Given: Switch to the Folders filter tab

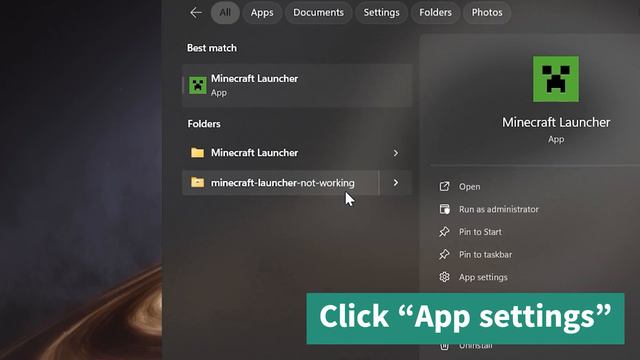Looking at the screenshot, I should pyautogui.click(x=435, y=13).
